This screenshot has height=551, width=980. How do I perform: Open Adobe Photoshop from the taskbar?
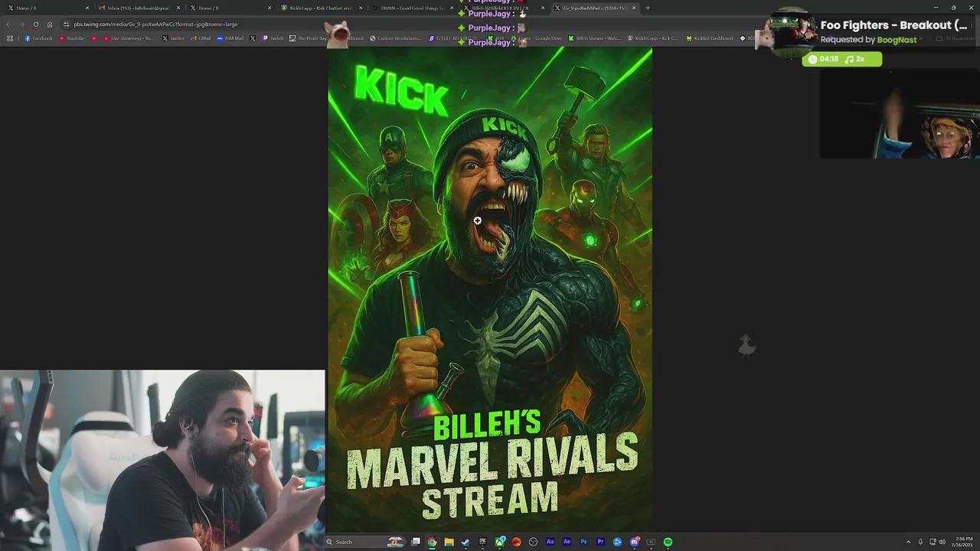(x=583, y=542)
